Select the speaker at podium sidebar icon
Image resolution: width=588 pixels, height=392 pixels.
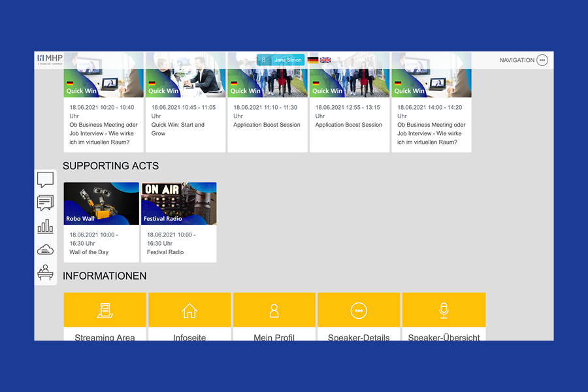tap(45, 272)
